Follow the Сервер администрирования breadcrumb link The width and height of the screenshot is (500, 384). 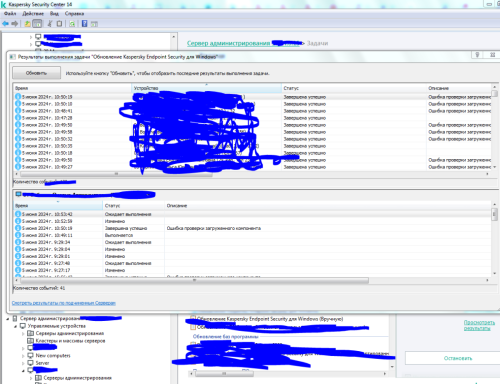point(228,43)
